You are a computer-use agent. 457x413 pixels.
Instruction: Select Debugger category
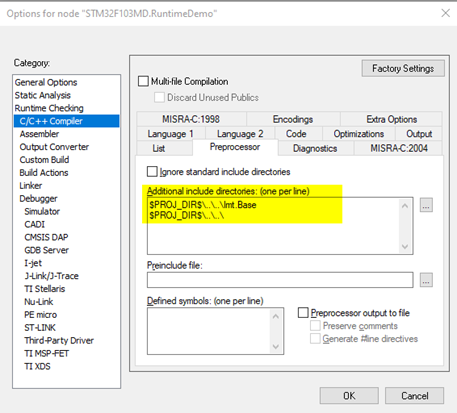(x=38, y=199)
